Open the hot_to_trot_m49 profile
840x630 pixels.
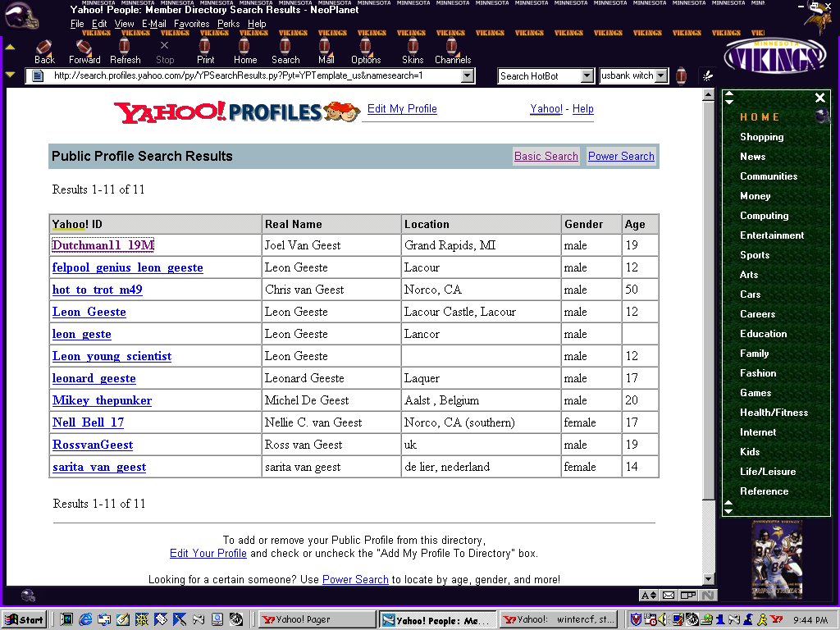[97, 290]
